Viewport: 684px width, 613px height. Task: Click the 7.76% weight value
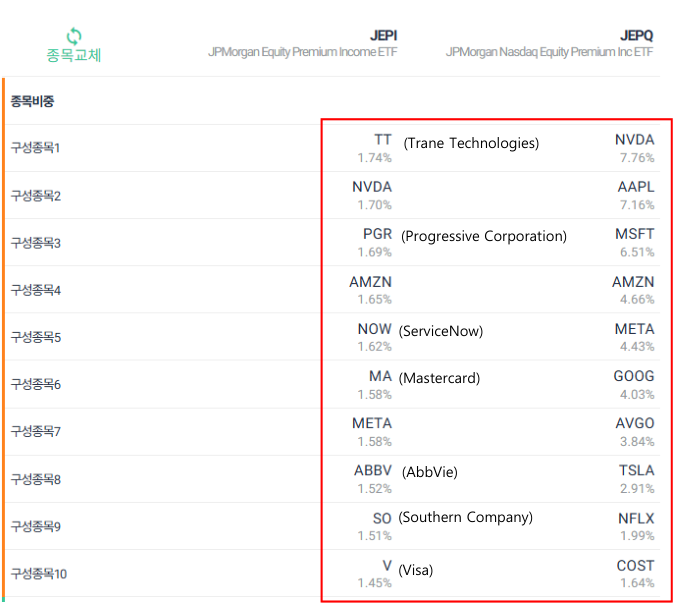click(x=637, y=158)
